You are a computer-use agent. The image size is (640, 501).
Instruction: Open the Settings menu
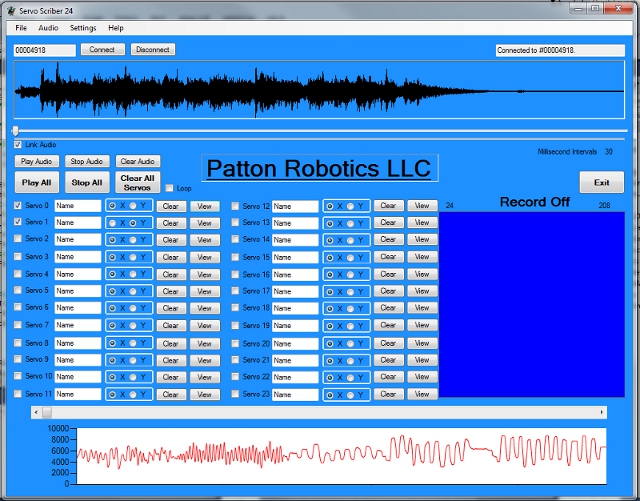(x=83, y=28)
